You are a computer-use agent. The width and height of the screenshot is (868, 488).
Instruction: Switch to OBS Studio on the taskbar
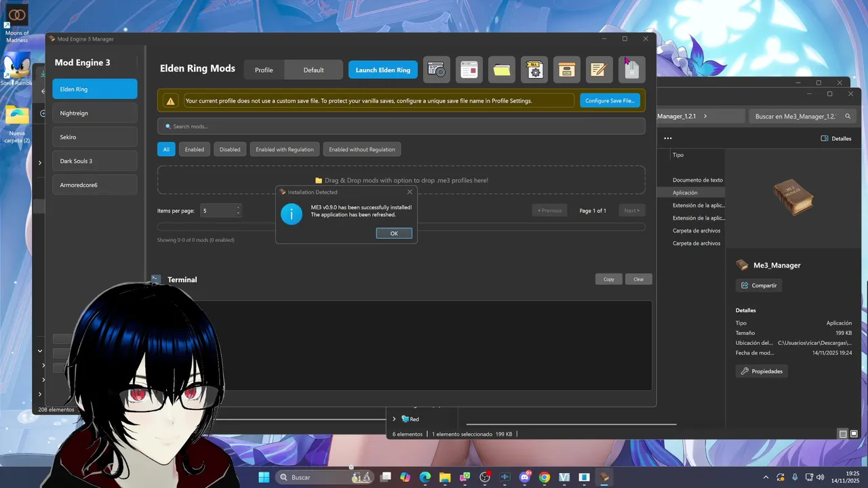pyautogui.click(x=485, y=477)
